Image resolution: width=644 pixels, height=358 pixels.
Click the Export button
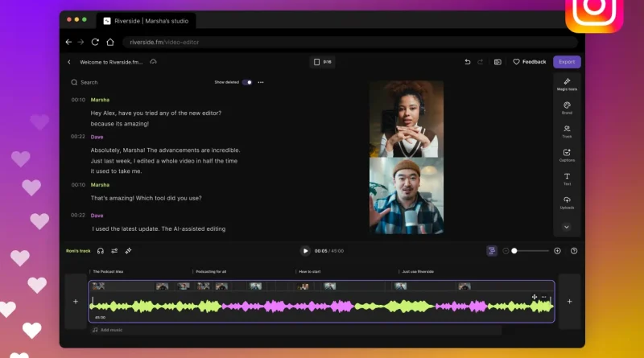click(567, 62)
